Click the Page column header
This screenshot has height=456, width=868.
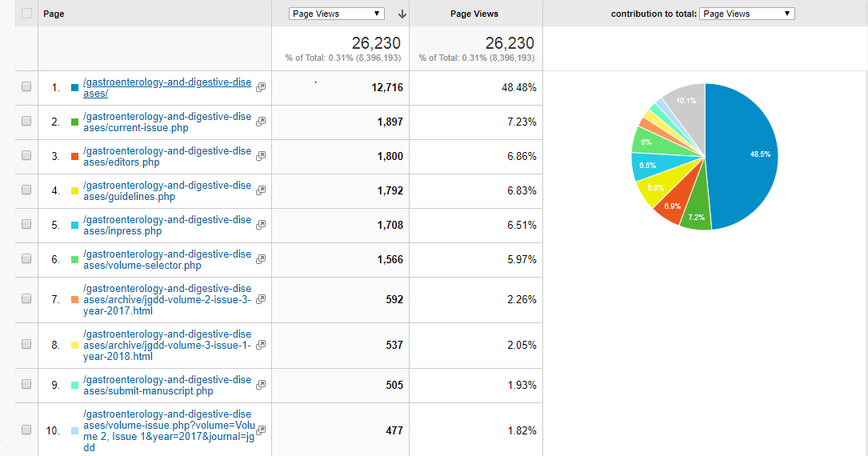54,14
